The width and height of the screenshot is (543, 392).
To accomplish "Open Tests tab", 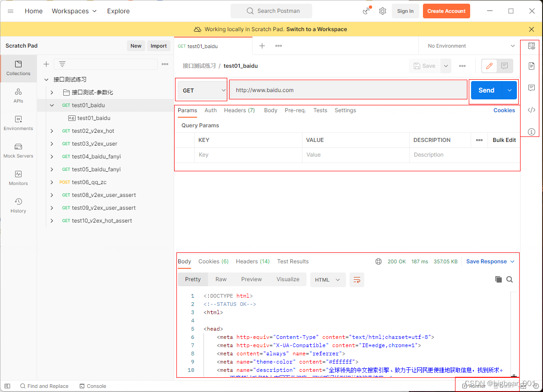I will click(x=320, y=110).
